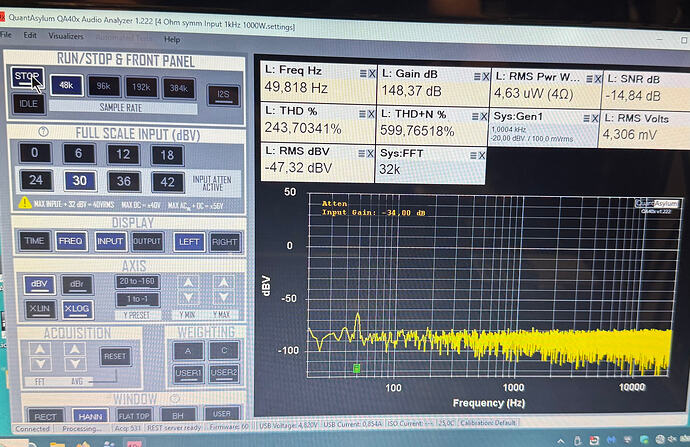Close the L: RMS dBV tile
The image size is (690, 447).
click(370, 153)
